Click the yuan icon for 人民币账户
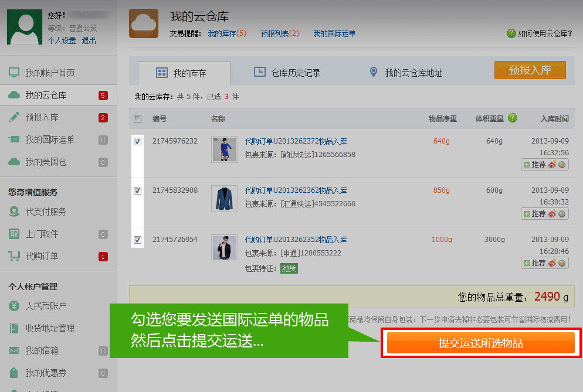This screenshot has width=583, height=392. click(14, 306)
